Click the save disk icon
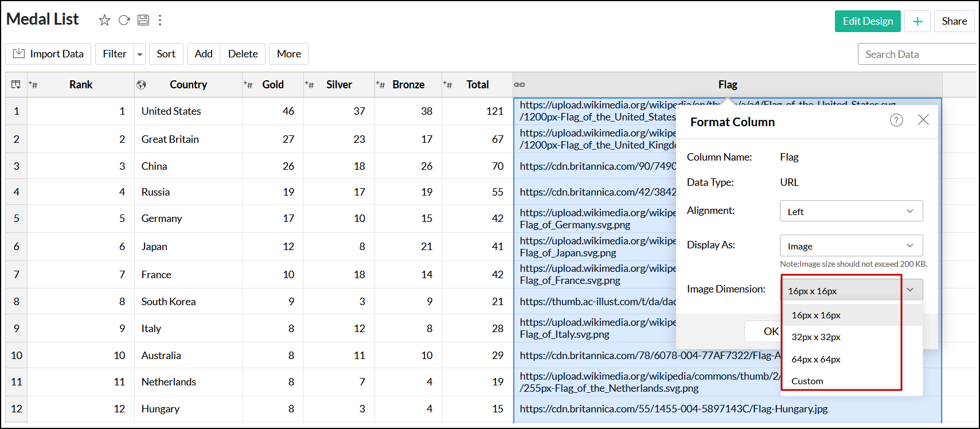Viewport: 980px width, 429px height. pyautogui.click(x=143, y=21)
